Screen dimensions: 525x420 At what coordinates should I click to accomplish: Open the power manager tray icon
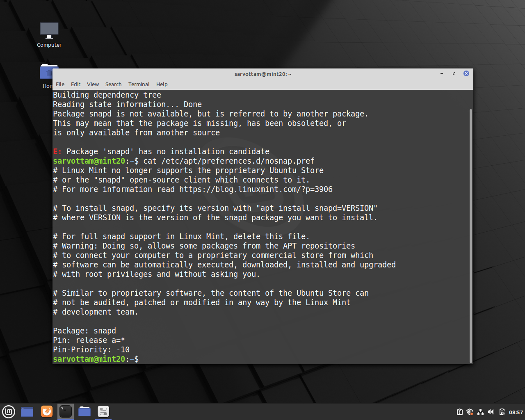click(x=501, y=412)
